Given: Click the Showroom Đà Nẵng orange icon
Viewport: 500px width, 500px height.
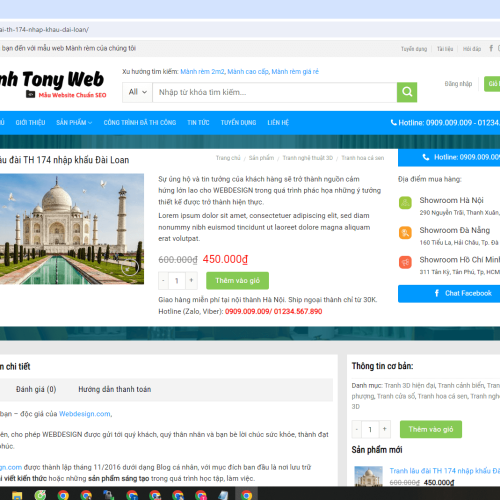Looking at the screenshot, I should [x=405, y=233].
